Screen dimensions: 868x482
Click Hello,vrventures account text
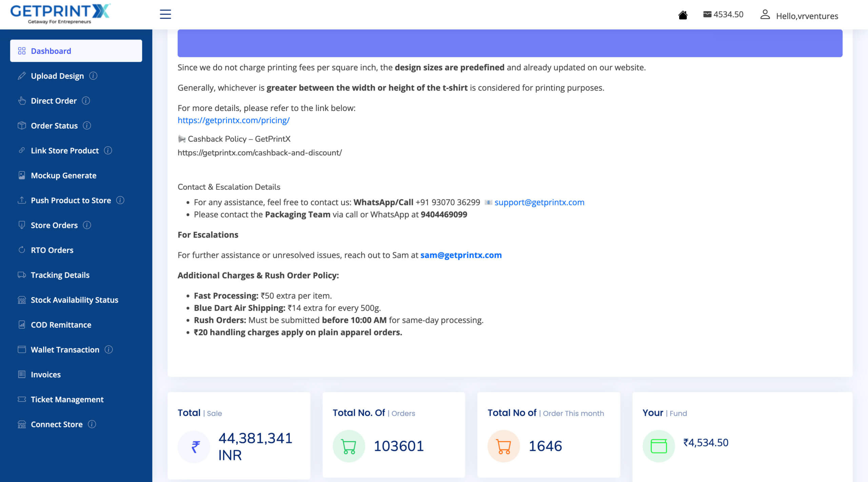click(x=807, y=16)
